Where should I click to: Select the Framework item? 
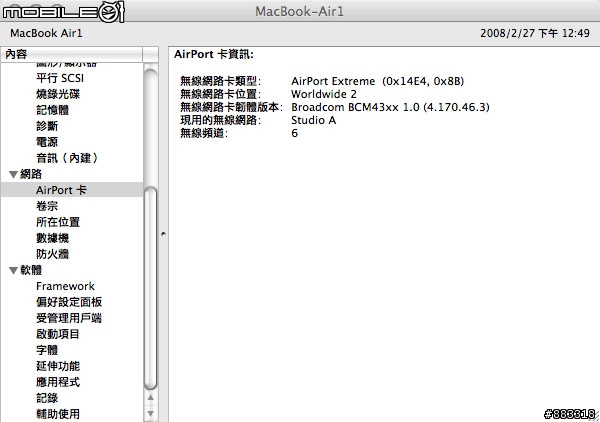coord(65,286)
